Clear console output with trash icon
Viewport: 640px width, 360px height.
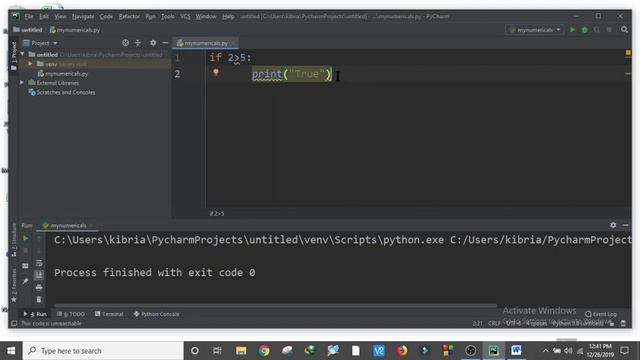click(39, 300)
